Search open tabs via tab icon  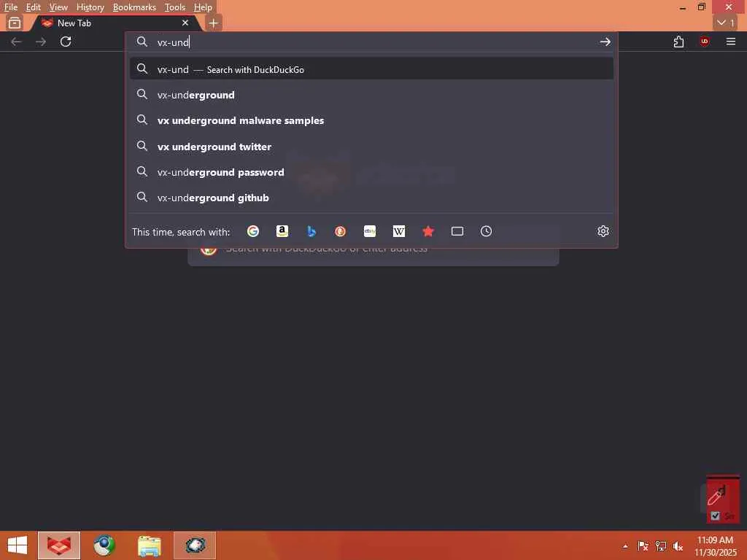coord(457,231)
